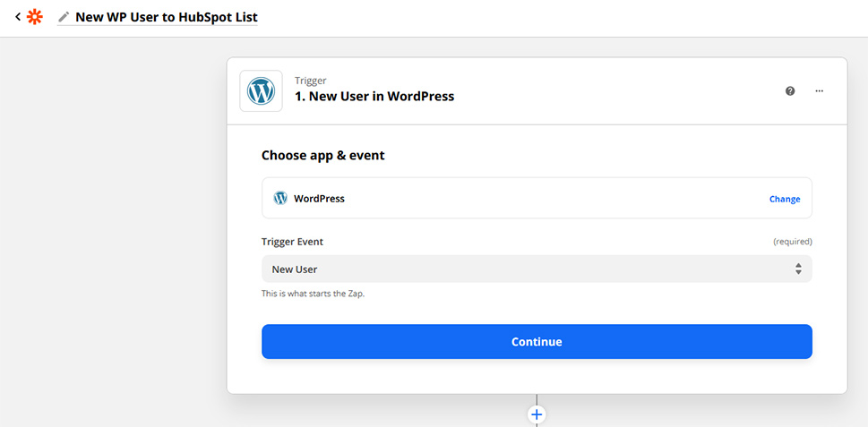This screenshot has height=427, width=868.
Task: Open help via the question mark icon
Action: [x=790, y=90]
